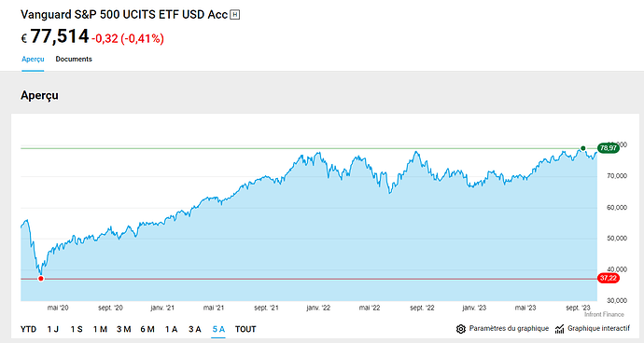Click the H badge beside fund name
Image resolution: width=644 pixels, height=343 pixels.
(235, 15)
